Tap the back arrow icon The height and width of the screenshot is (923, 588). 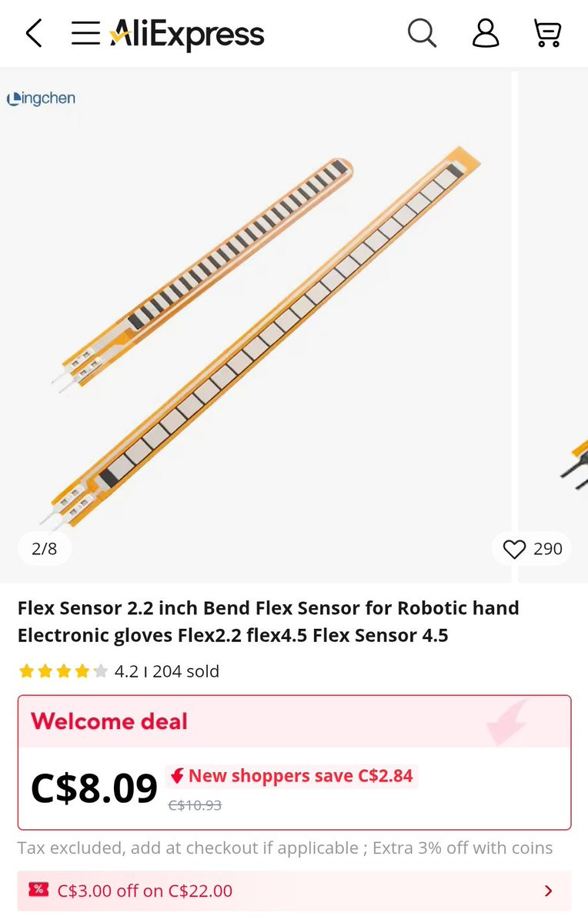34,33
